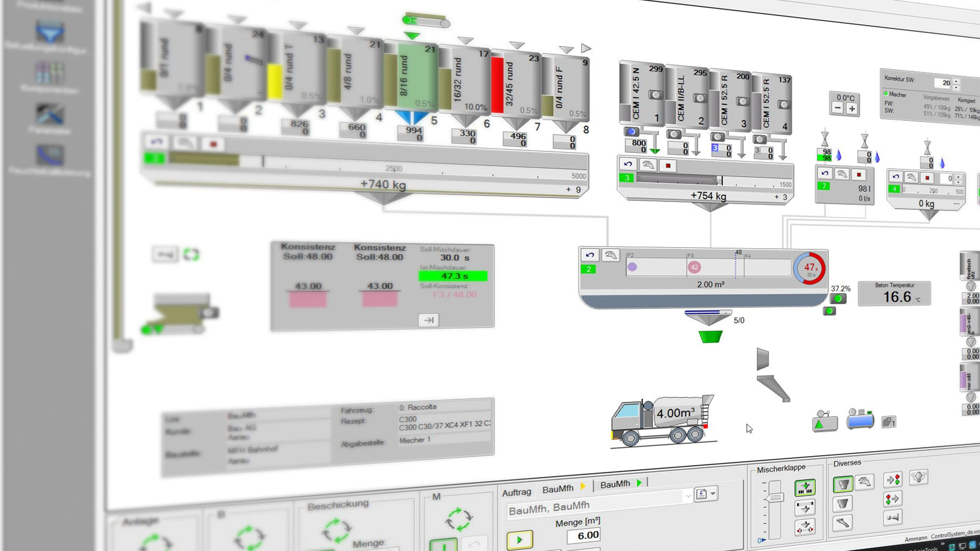Image resolution: width=980 pixels, height=551 pixels.
Task: Increase the Korrektur SW stepper value
Action: tap(956, 81)
